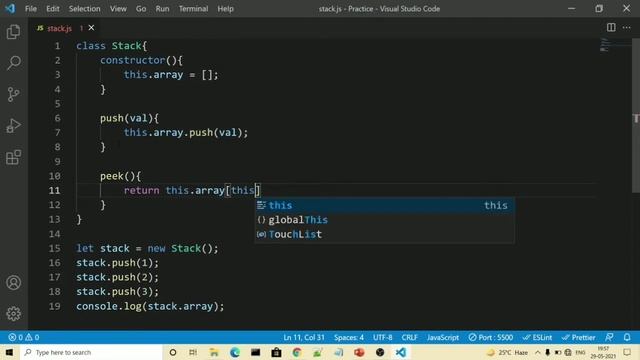Click 'push(val){' on line 6

point(129,118)
